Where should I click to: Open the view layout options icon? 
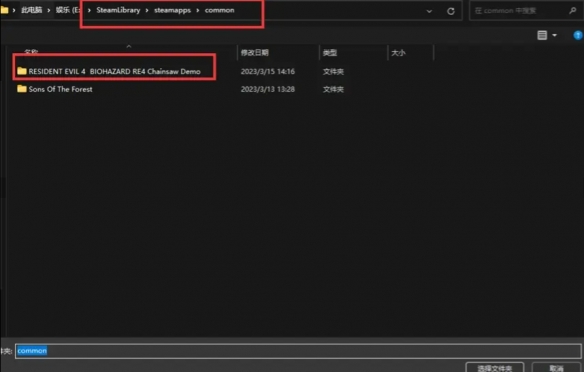click(542, 35)
